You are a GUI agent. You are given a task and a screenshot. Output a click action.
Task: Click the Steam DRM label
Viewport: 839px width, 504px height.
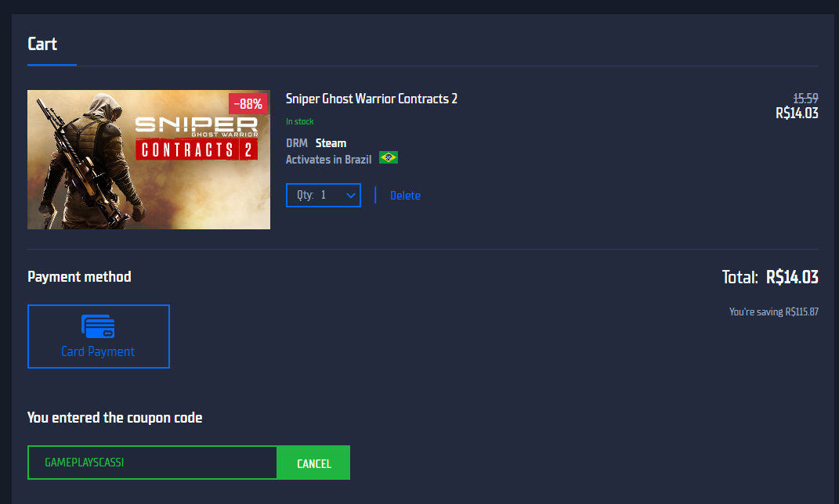click(x=331, y=143)
